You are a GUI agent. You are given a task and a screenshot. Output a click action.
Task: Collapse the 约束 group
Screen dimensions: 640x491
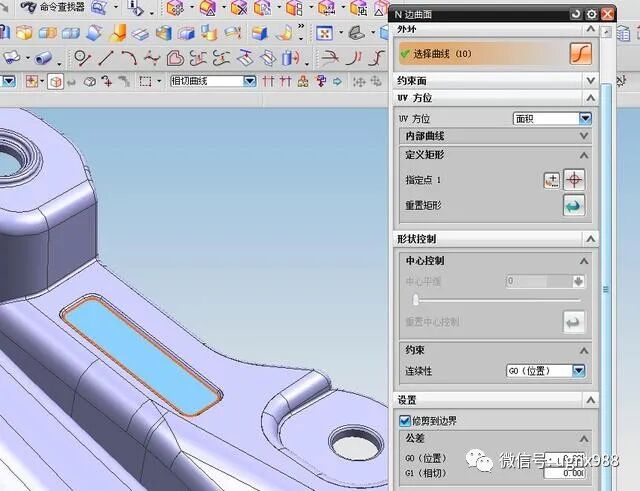tap(584, 350)
